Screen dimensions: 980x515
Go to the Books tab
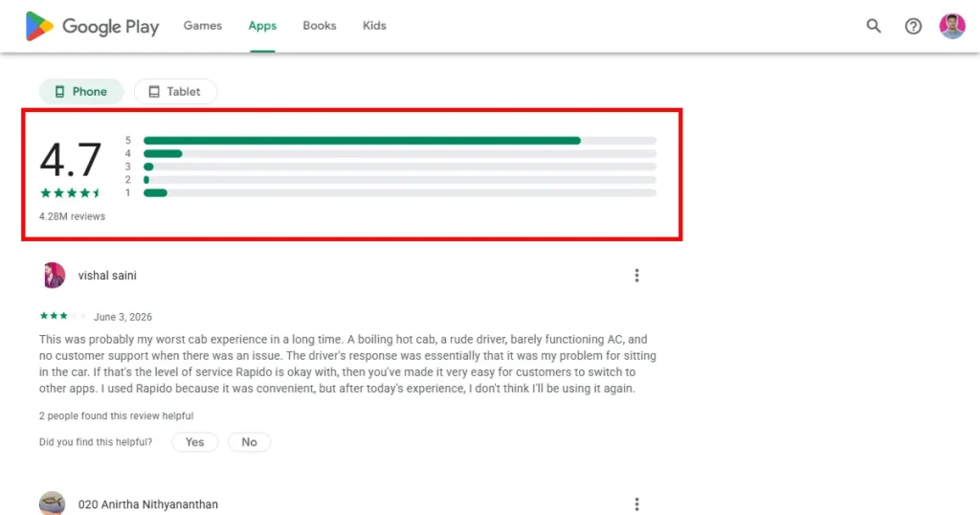tap(320, 26)
